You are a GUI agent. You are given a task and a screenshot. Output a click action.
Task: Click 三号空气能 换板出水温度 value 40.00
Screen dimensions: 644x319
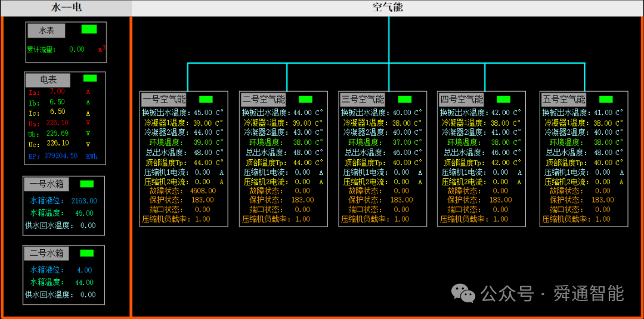(402, 112)
